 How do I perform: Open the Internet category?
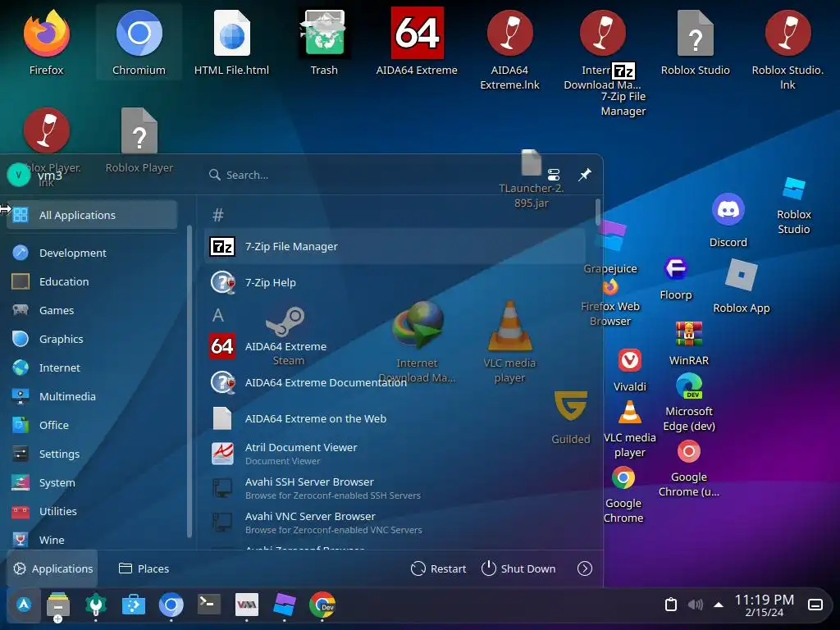click(x=92, y=367)
